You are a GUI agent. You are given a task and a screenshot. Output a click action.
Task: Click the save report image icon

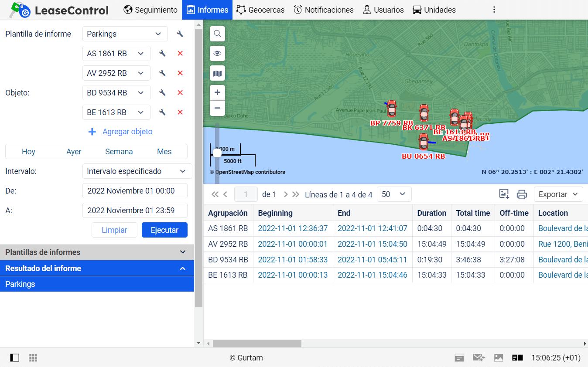[x=504, y=194]
